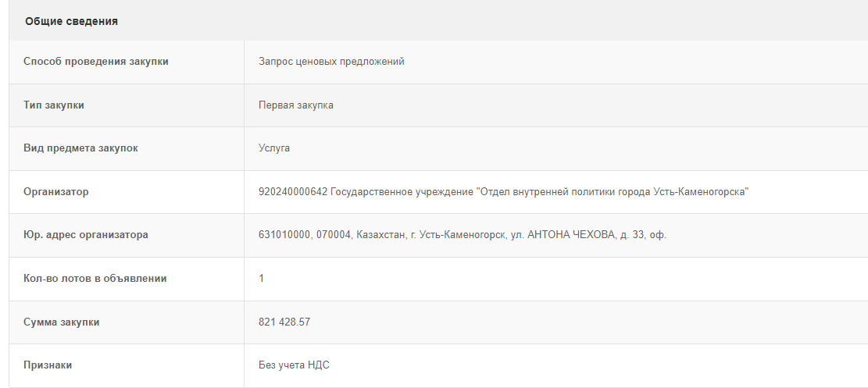This screenshot has height=388, width=868.
Task: Click the "Первая закупка" value text
Action: (296, 105)
